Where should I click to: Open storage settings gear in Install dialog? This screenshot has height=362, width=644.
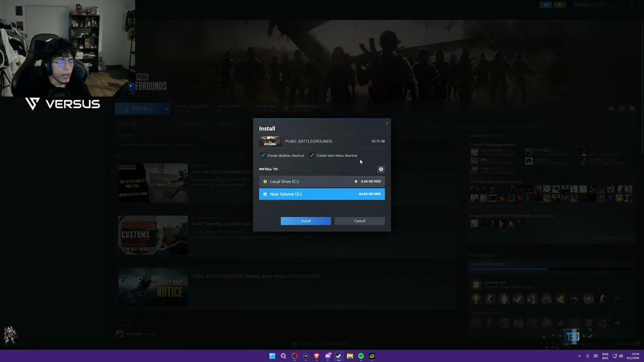click(381, 169)
